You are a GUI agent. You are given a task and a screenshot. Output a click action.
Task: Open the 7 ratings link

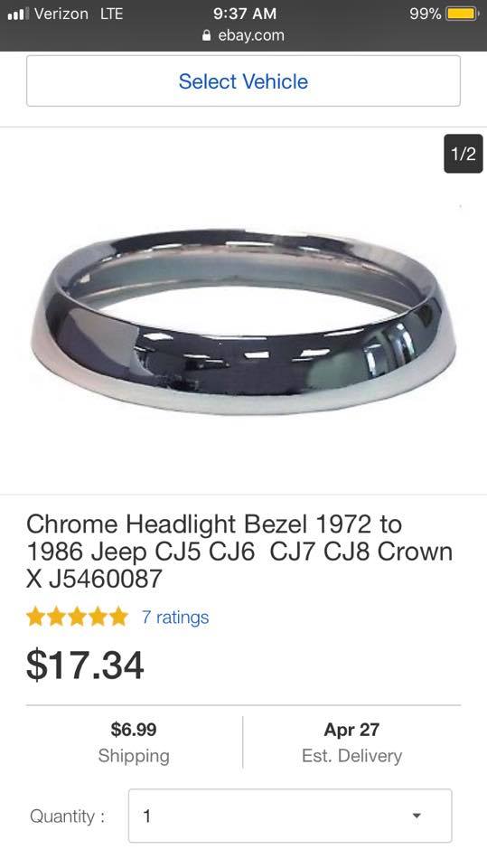pyautogui.click(x=175, y=618)
